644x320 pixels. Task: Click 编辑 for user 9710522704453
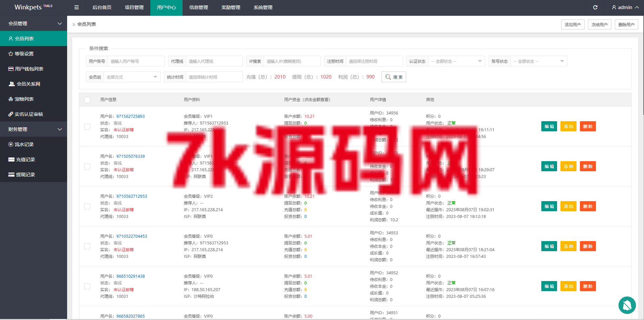(x=549, y=246)
